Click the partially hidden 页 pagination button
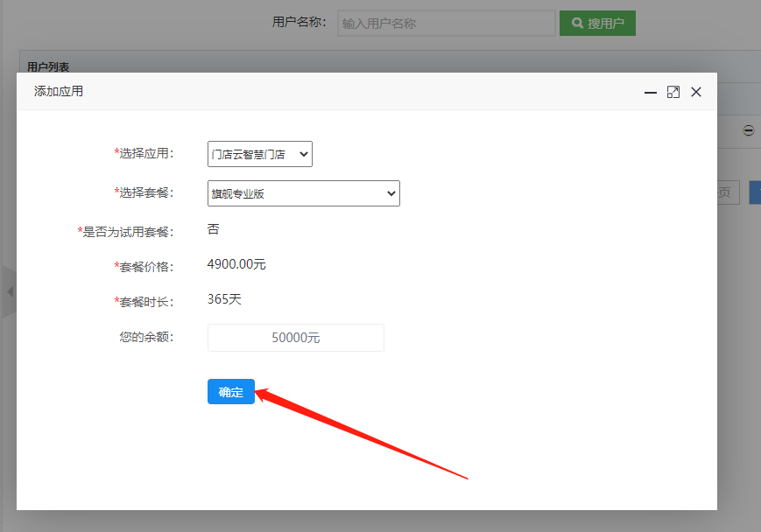 click(728, 192)
